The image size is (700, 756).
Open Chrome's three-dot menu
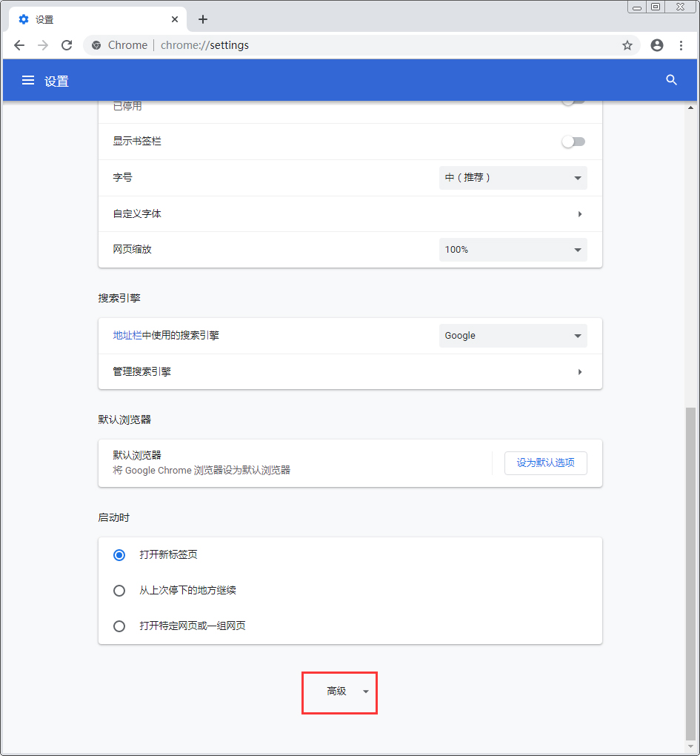coord(681,45)
